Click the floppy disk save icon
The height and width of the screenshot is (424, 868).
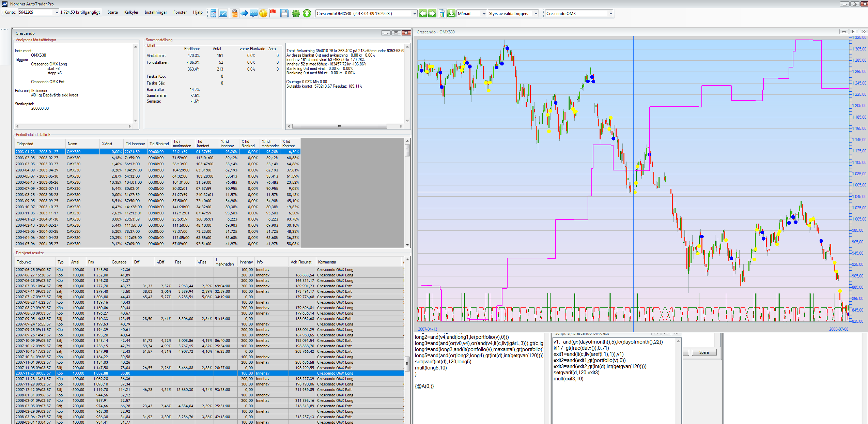coord(284,14)
